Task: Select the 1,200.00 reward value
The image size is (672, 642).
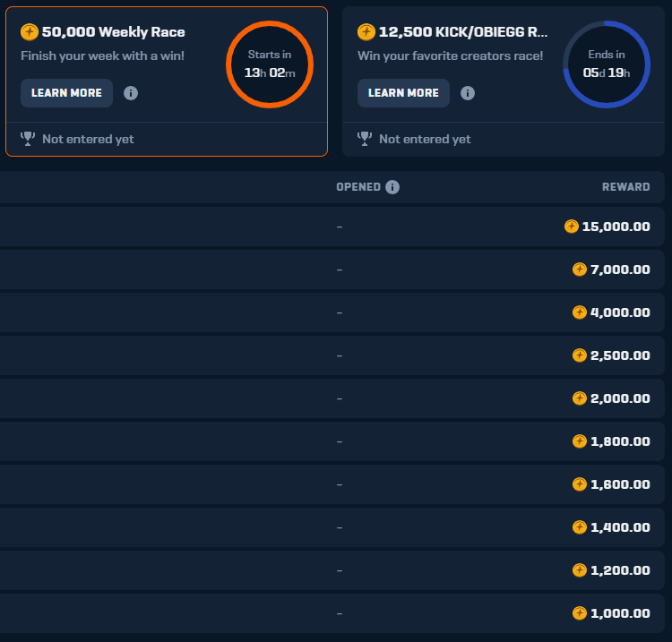Action: tap(620, 570)
